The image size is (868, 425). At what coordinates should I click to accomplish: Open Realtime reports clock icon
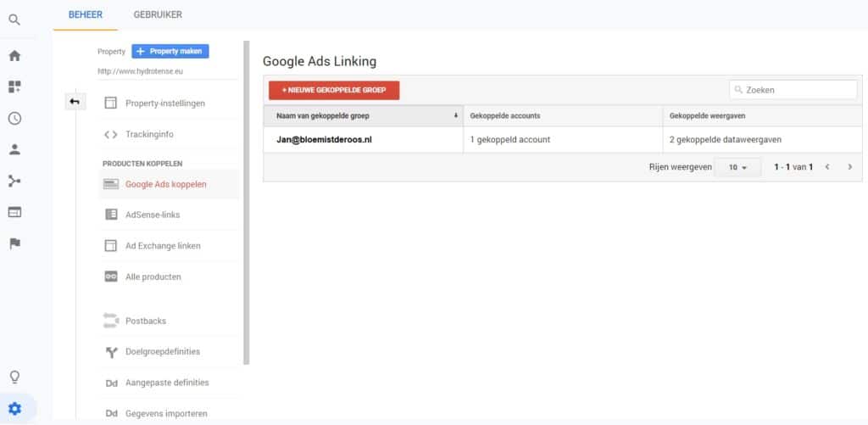coord(14,118)
